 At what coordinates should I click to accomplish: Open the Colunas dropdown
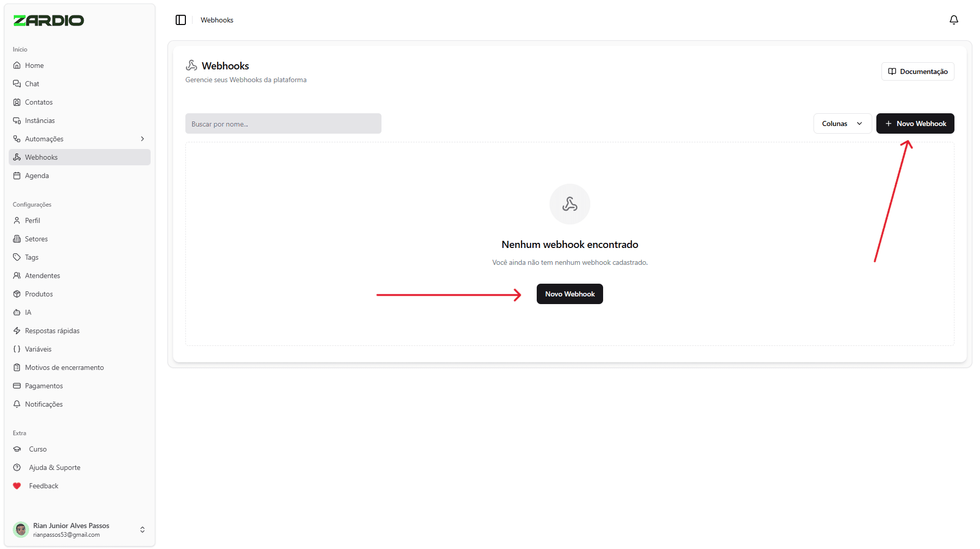[842, 123]
